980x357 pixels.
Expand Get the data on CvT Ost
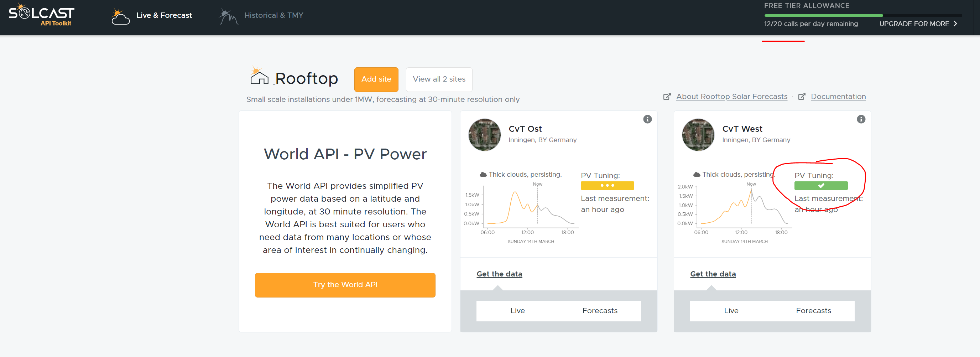(x=499, y=274)
